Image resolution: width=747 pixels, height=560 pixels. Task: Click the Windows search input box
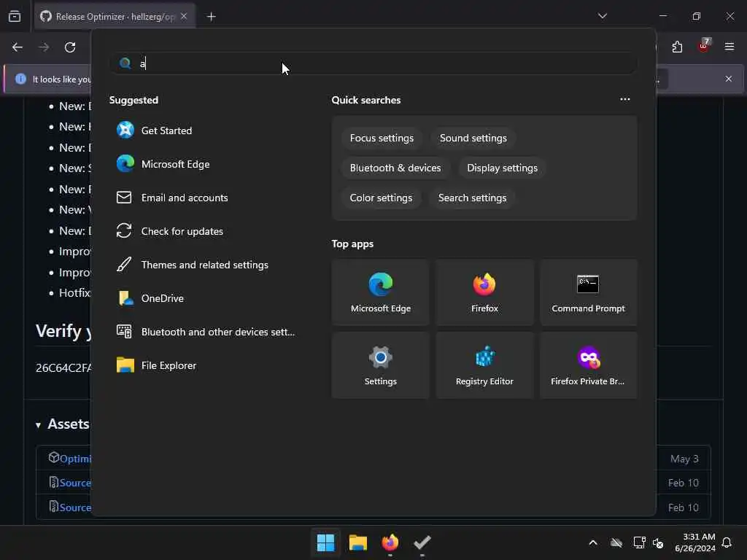coord(373,63)
